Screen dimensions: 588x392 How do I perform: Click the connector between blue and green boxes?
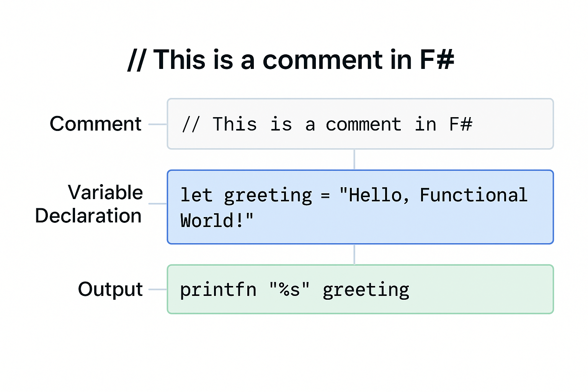click(354, 255)
